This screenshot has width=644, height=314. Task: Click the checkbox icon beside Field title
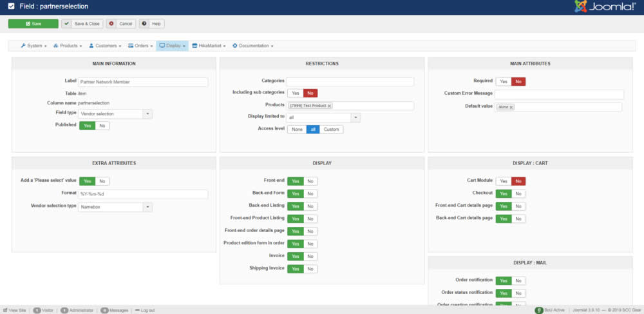click(x=11, y=6)
